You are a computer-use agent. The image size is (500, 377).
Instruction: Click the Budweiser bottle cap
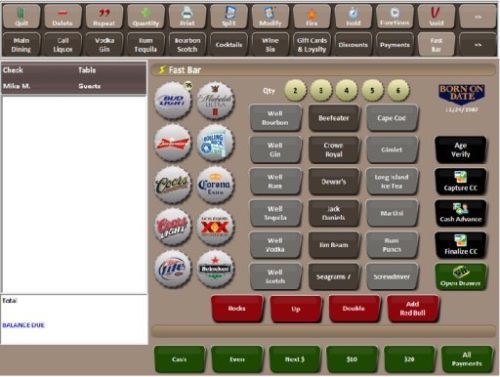pyautogui.click(x=173, y=143)
